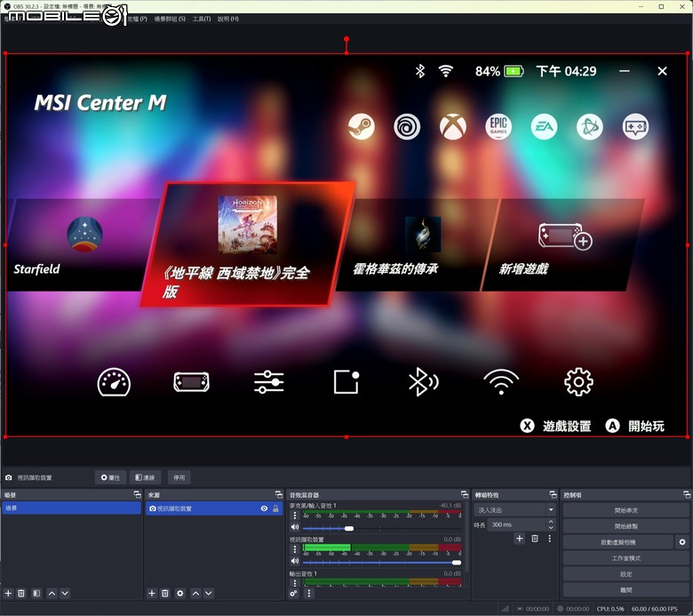Open source properties gear in Sources panel
Screen dimensions: 693x616
[x=179, y=594]
